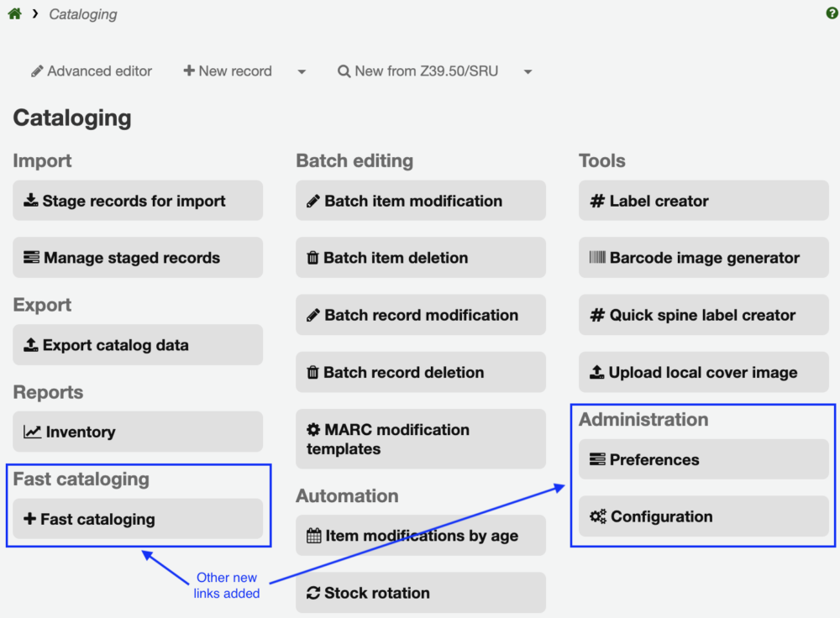Viewport: 840px width, 618px height.
Task: Select Advanced editor from the toolbar
Action: point(91,71)
